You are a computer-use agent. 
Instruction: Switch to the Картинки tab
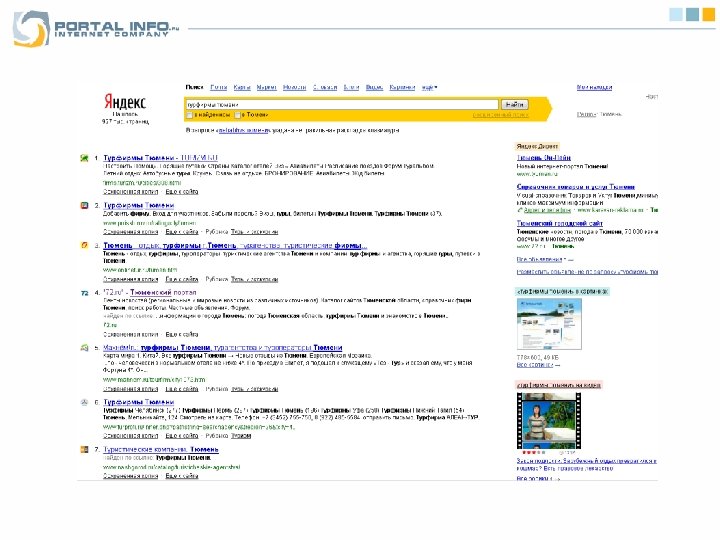click(x=402, y=87)
